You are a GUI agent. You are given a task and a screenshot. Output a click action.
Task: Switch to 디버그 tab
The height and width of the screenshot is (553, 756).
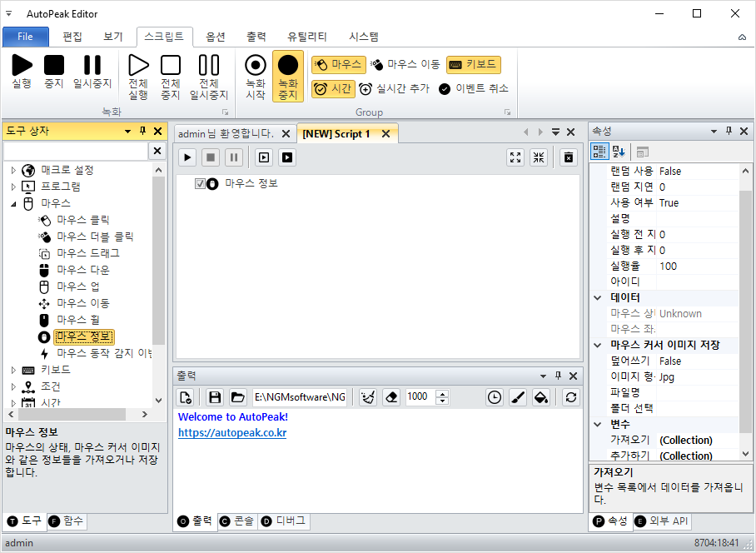point(284,521)
